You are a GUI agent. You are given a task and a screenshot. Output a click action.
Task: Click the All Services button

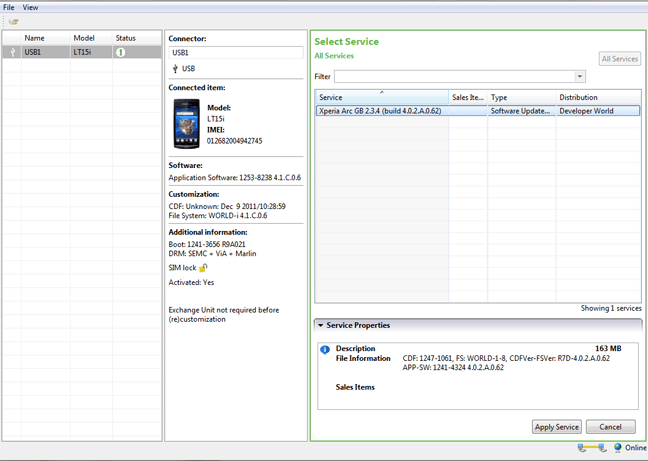pyautogui.click(x=619, y=59)
